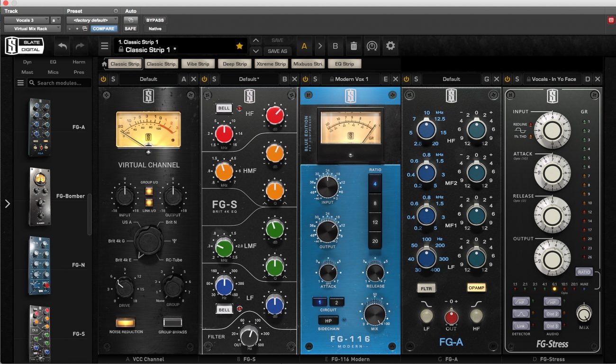This screenshot has width=616, height=364.
Task: Toggle GROUP BYPASS switch on VCC
Action: tap(172, 322)
